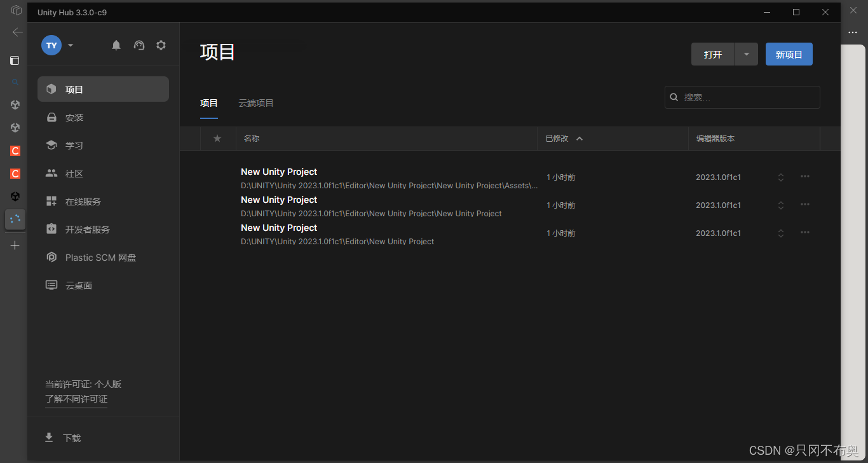
Task: Sort by the 名称 column header
Action: pyautogui.click(x=252, y=138)
